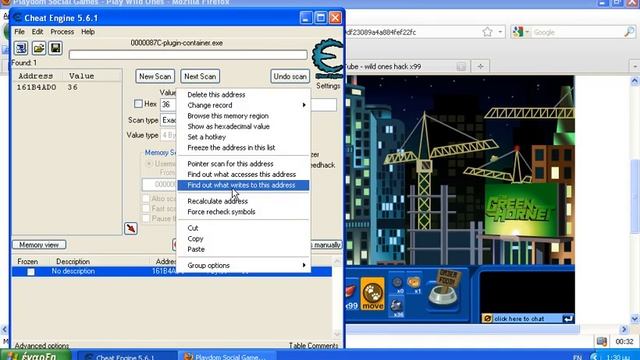Image resolution: width=640 pixels, height=360 pixels.
Task: Open the process list computer icon
Action: coord(21,48)
